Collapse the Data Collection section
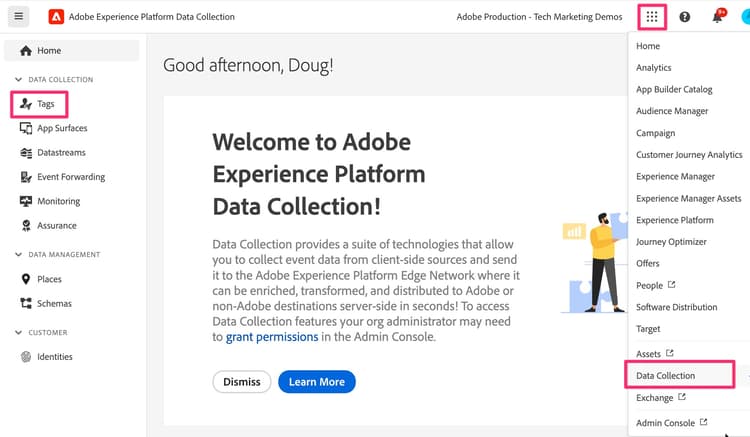 coord(18,79)
